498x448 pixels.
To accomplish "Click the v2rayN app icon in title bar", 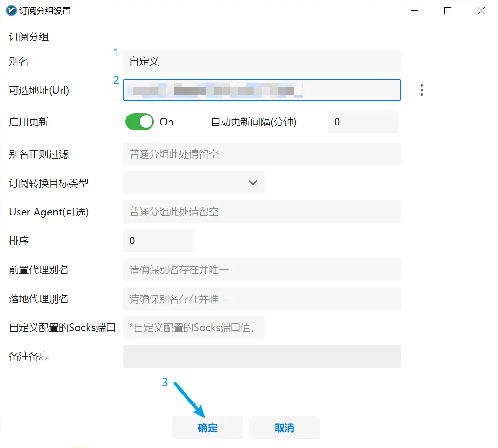I will 11,10.
